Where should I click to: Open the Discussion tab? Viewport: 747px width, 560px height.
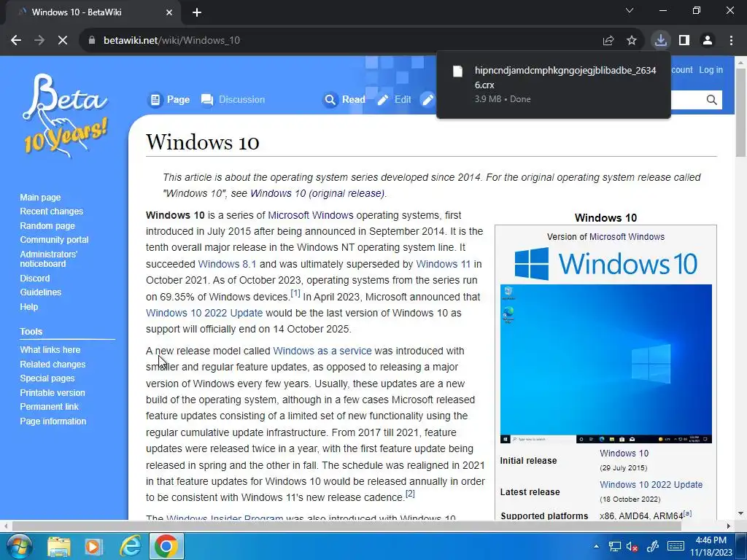tap(233, 99)
